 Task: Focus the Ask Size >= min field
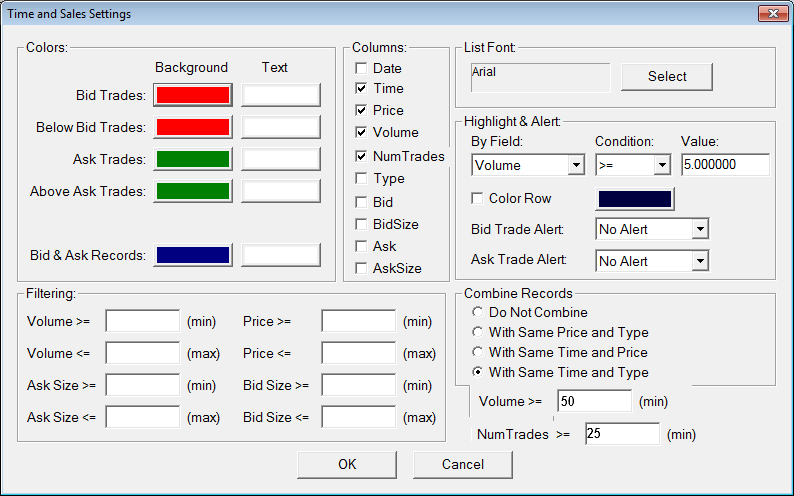143,385
